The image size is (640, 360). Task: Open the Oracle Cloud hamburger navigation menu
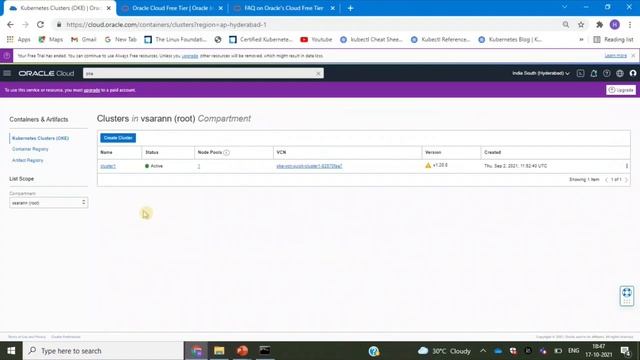tap(7, 73)
